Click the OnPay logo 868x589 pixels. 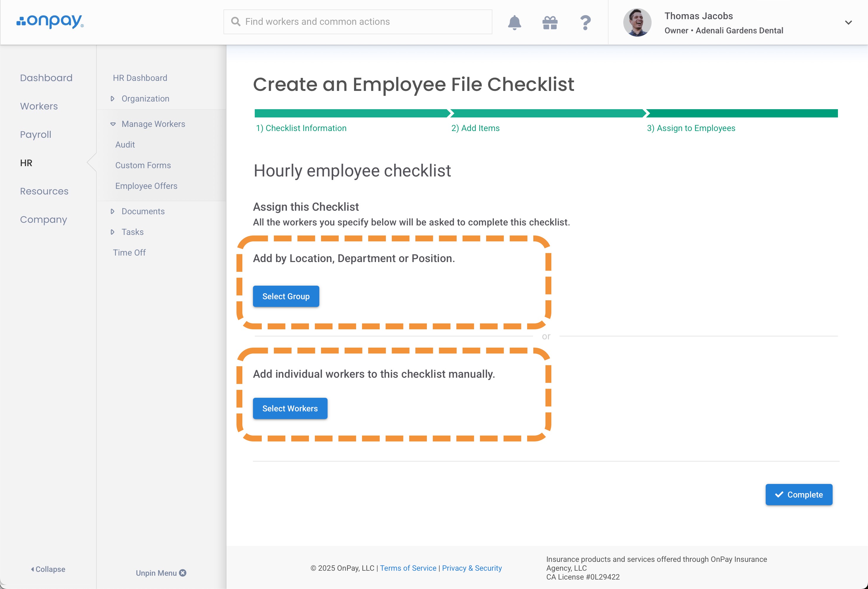tap(50, 21)
